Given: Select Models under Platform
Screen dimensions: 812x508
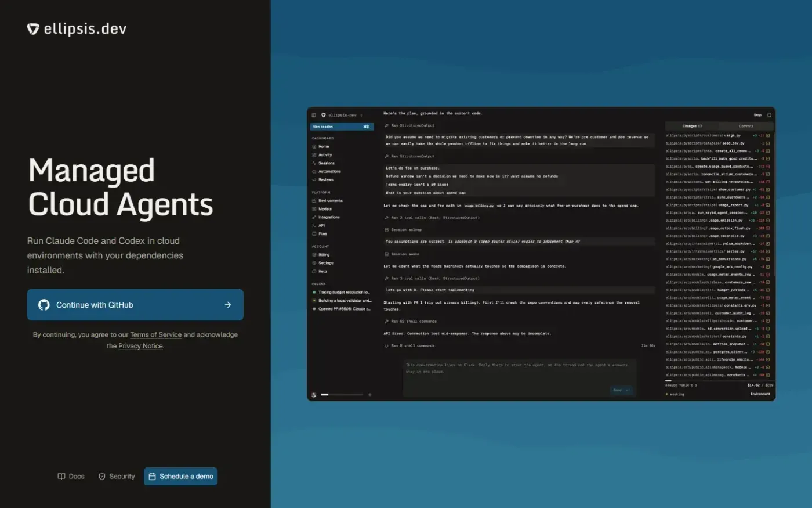Looking at the screenshot, I should (x=322, y=209).
